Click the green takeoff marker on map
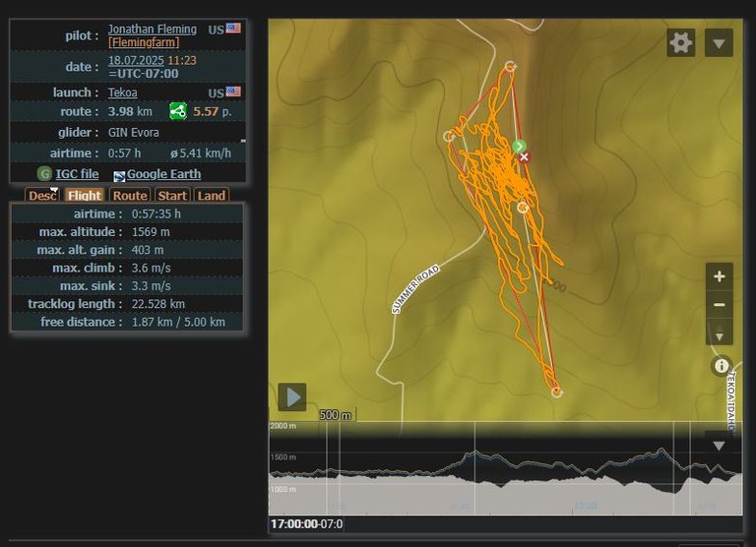 (x=519, y=146)
